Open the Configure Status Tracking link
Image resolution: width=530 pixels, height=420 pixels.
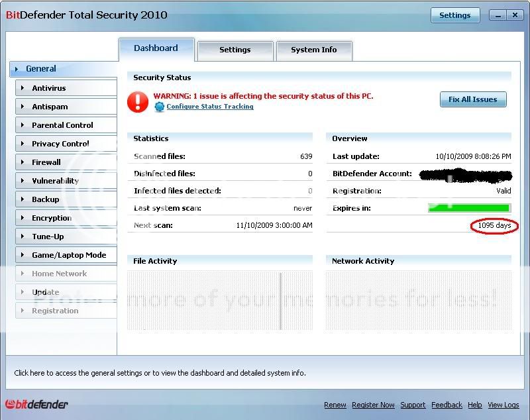(210, 107)
